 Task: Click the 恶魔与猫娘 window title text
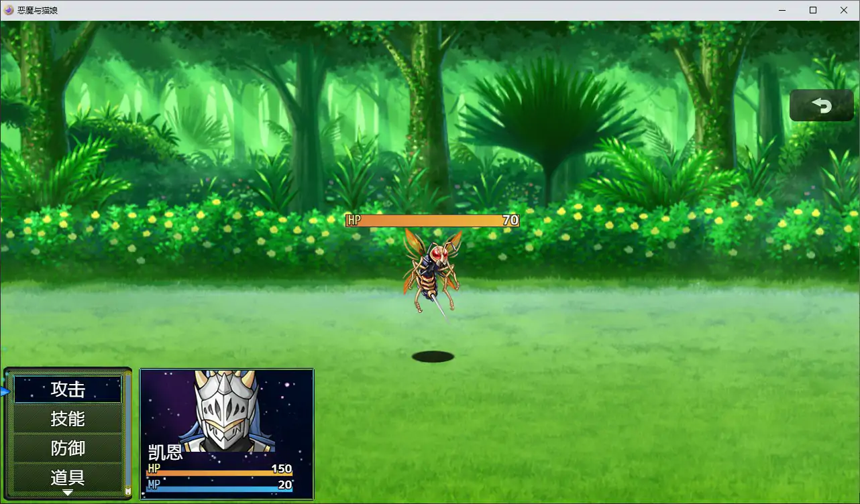(38, 10)
